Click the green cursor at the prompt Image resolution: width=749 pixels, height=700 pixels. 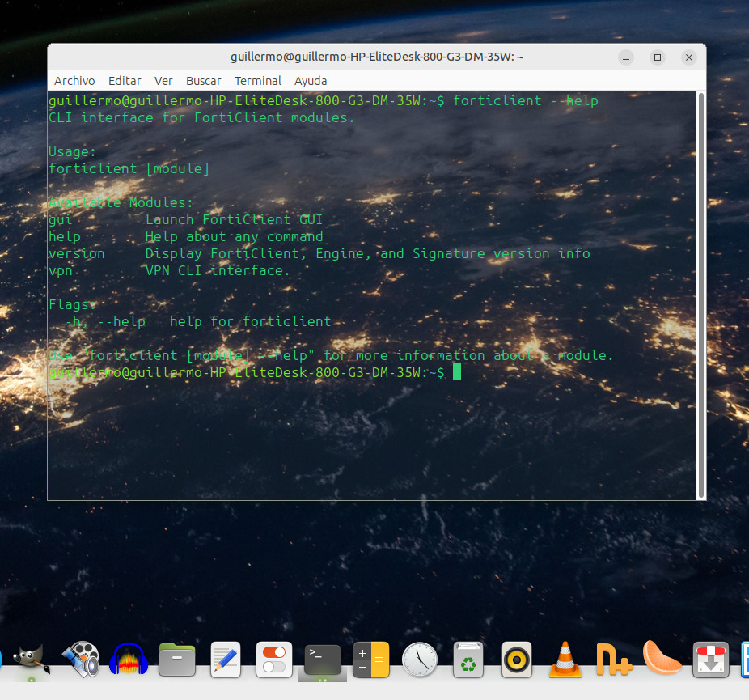[x=457, y=371]
